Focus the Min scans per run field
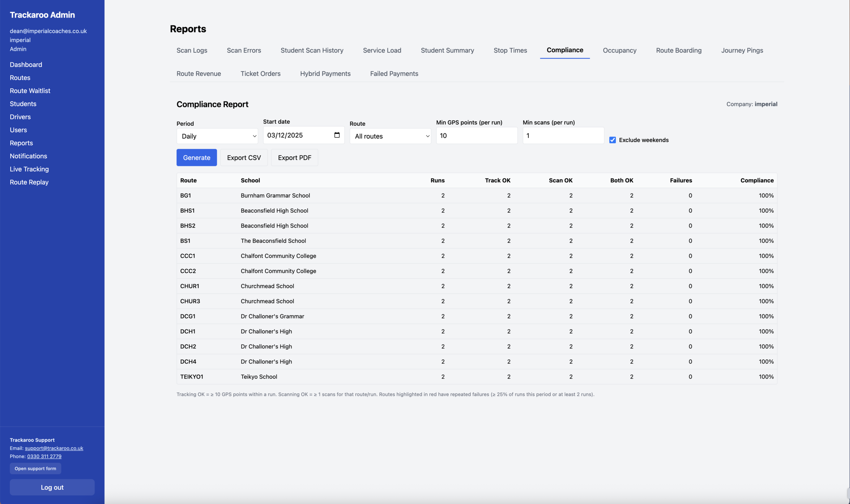The image size is (850, 504). pos(563,135)
